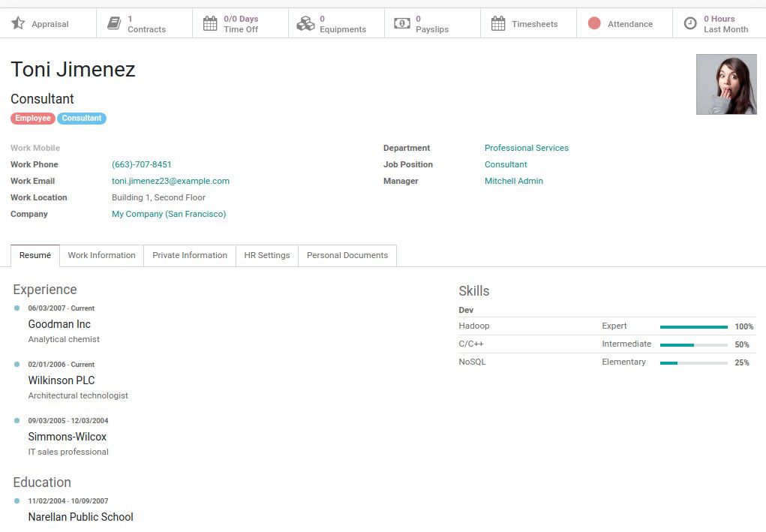Open the 1 Contracts stat button
The height and width of the screenshot is (532, 766).
[x=144, y=23]
